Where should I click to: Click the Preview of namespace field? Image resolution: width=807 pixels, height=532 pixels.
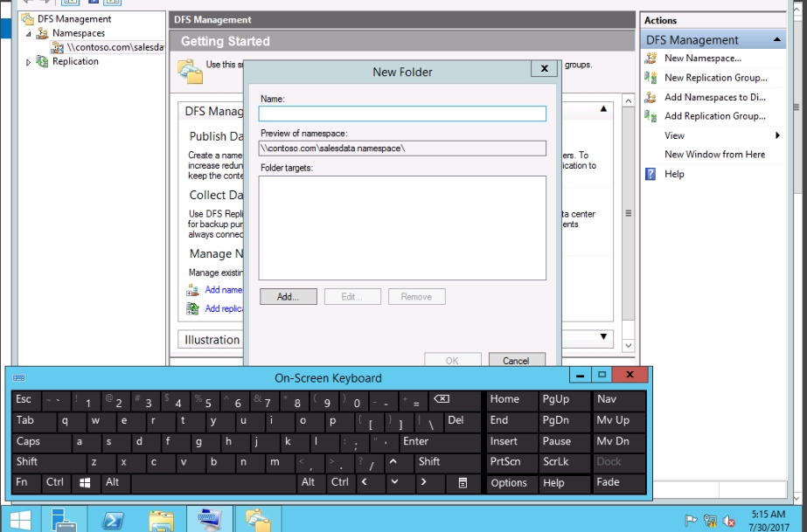pyautogui.click(x=402, y=148)
